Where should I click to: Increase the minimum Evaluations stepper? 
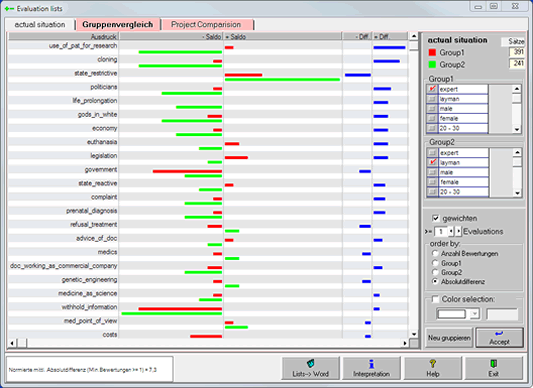pyautogui.click(x=458, y=232)
